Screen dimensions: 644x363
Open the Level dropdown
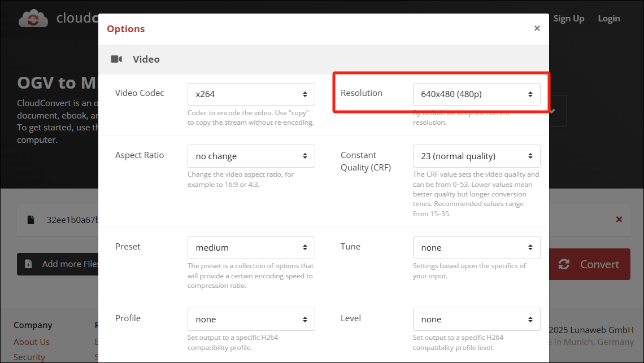(x=476, y=319)
